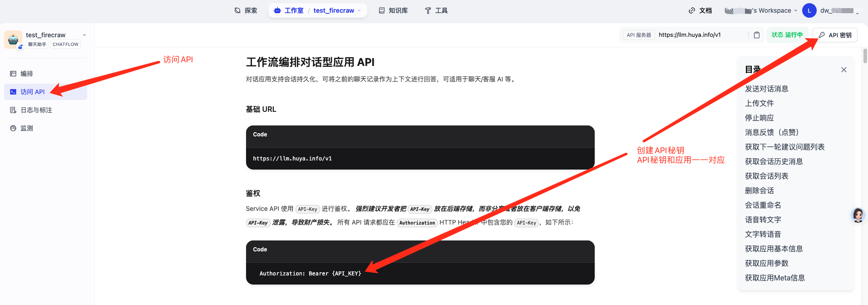Click the test_firecraw app robot avatar
The height and width of the screenshot is (305, 868).
13,40
